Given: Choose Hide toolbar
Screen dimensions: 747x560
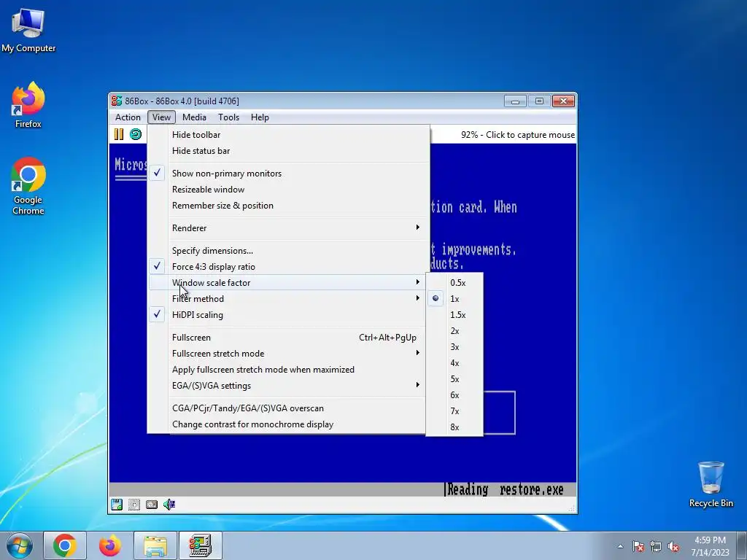Looking at the screenshot, I should click(289, 135).
